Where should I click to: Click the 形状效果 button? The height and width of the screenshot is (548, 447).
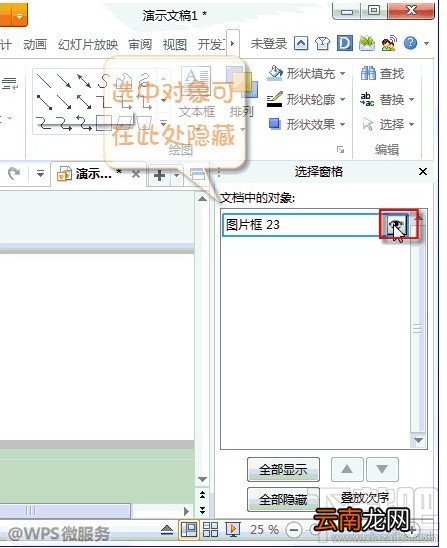point(302,124)
